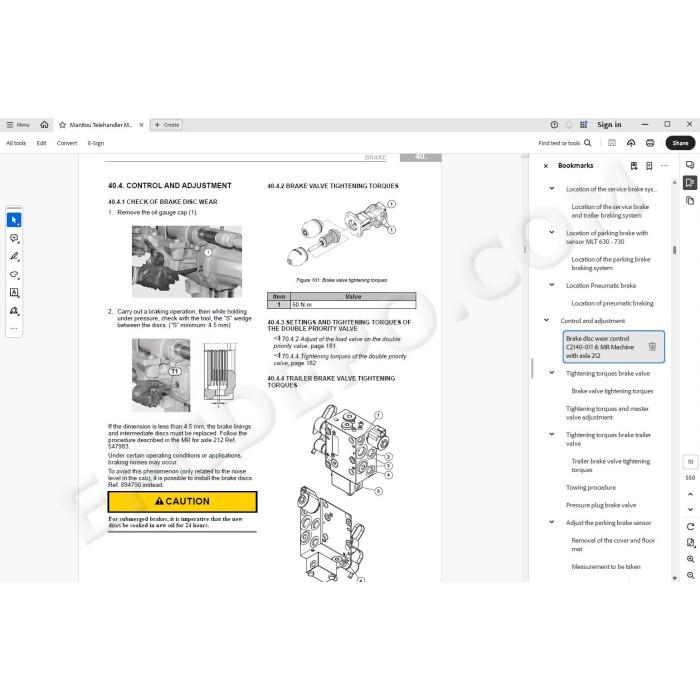Open Location of the parking brake braking system bookmark
Viewport: 700px width, 700px height.
coord(610,263)
